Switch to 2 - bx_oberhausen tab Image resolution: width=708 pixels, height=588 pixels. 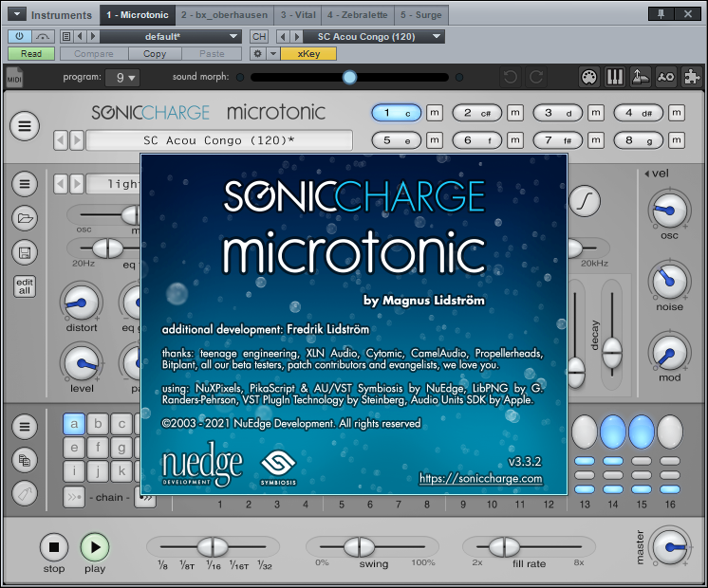click(224, 15)
